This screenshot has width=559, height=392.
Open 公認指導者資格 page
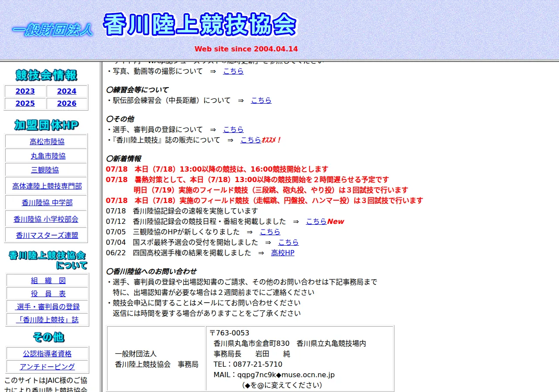coord(47,354)
